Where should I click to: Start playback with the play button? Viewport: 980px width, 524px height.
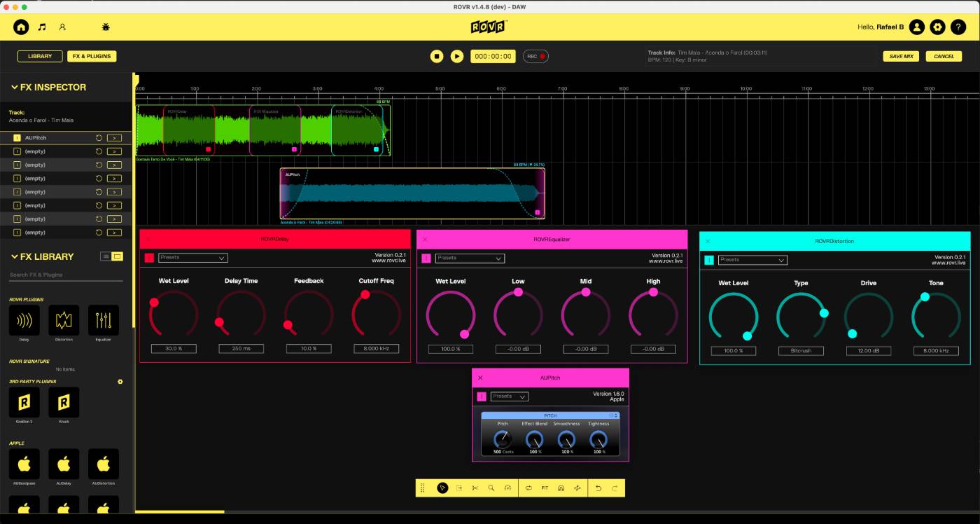[457, 56]
